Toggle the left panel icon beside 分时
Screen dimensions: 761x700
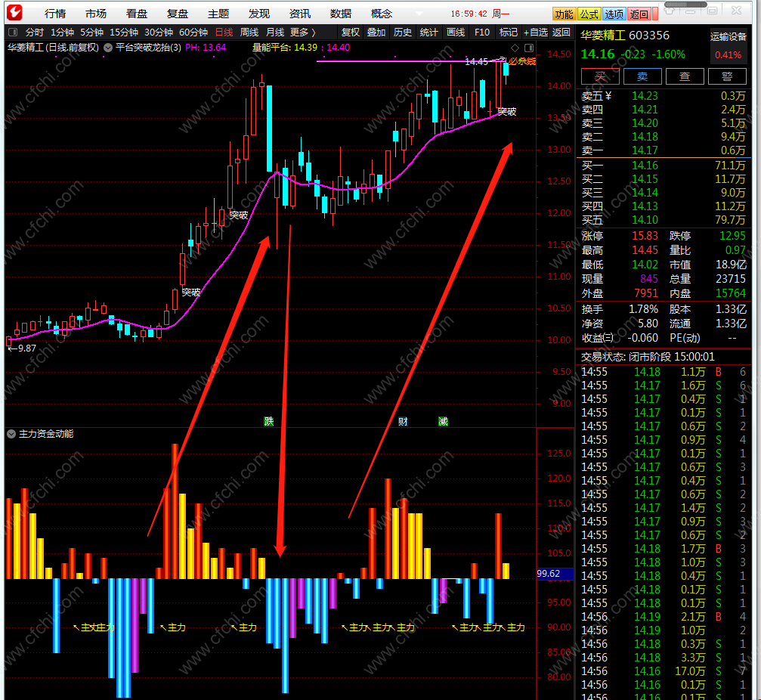tap(13, 33)
